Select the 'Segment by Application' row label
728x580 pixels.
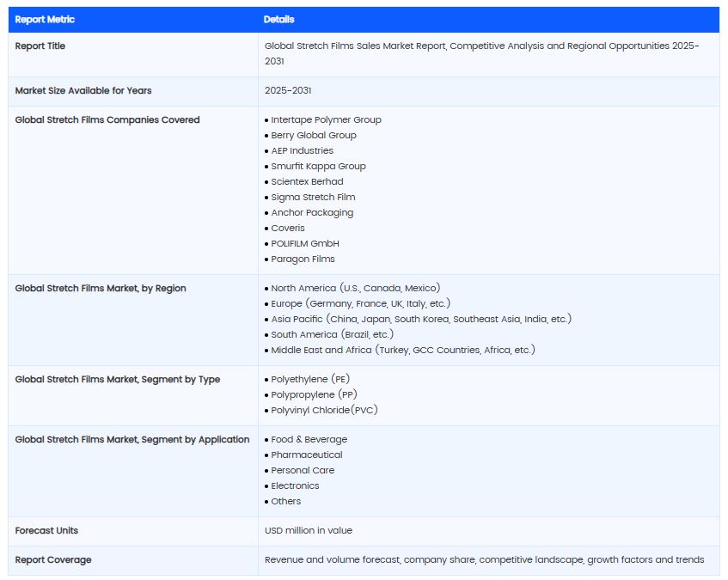(x=132, y=439)
